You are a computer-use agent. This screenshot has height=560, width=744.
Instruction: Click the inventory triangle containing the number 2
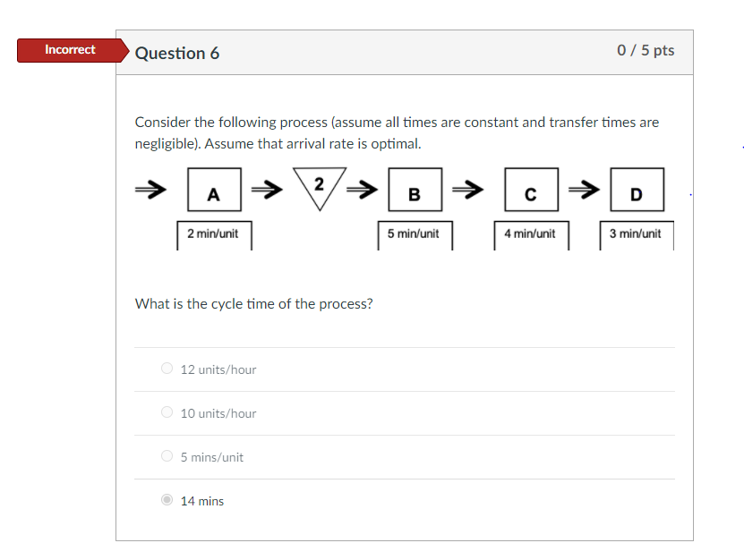[319, 187]
